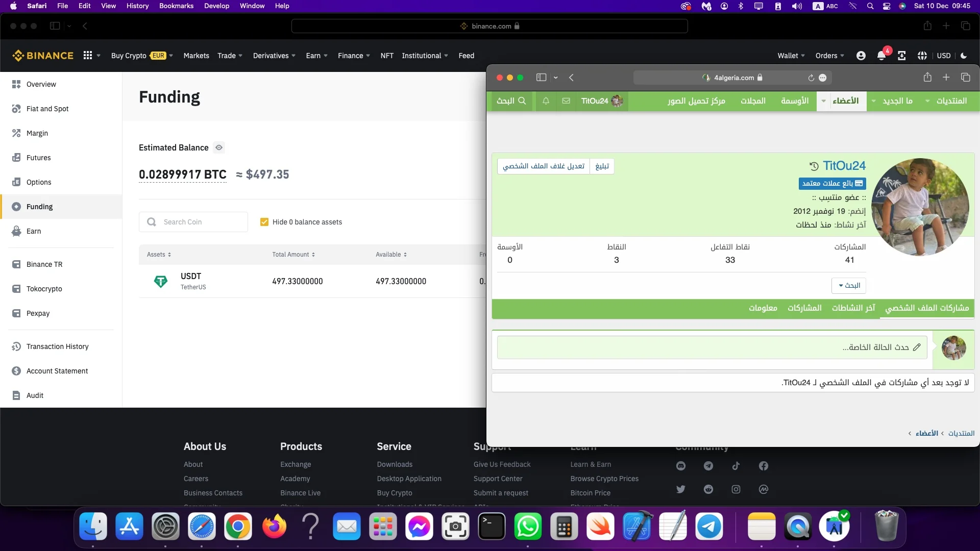Click the language globe icon
Image resolution: width=980 pixels, height=551 pixels.
[x=922, y=56]
